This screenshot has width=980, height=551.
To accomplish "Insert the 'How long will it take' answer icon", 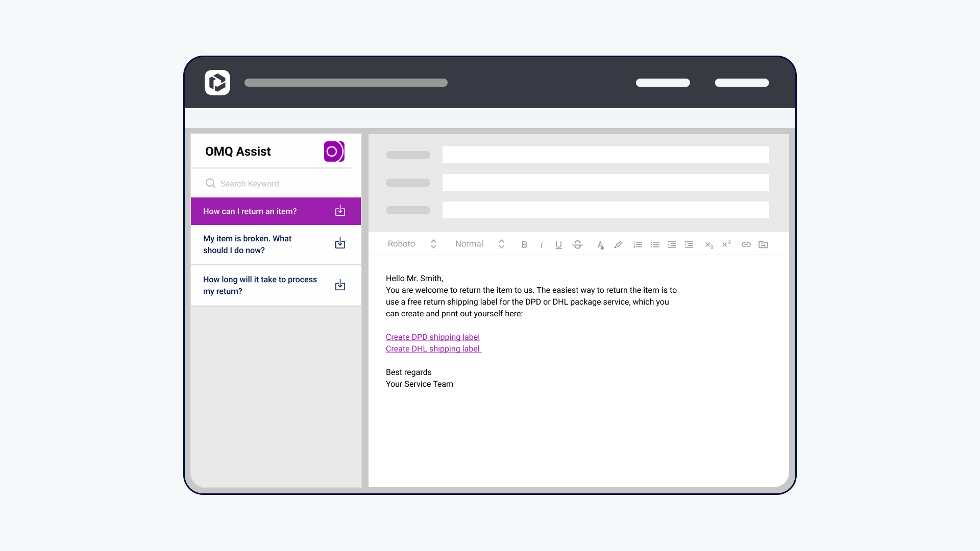I will point(340,285).
